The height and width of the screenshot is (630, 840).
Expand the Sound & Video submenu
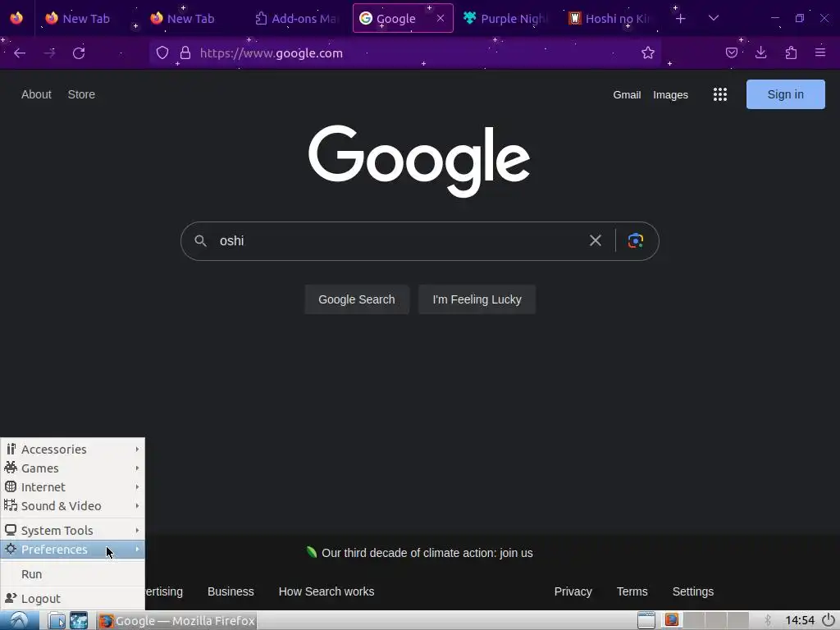pos(73,505)
